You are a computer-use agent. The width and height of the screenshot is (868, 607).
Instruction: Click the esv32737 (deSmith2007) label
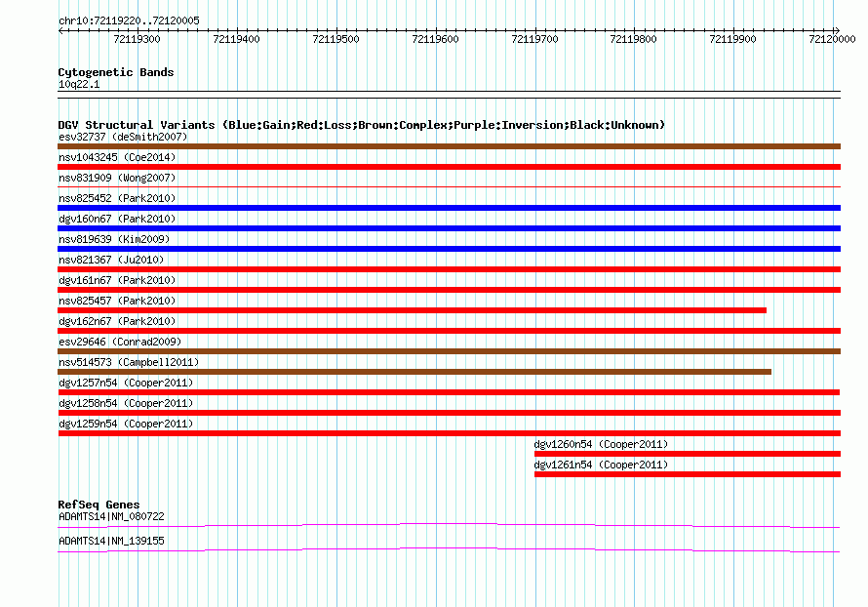click(x=123, y=137)
